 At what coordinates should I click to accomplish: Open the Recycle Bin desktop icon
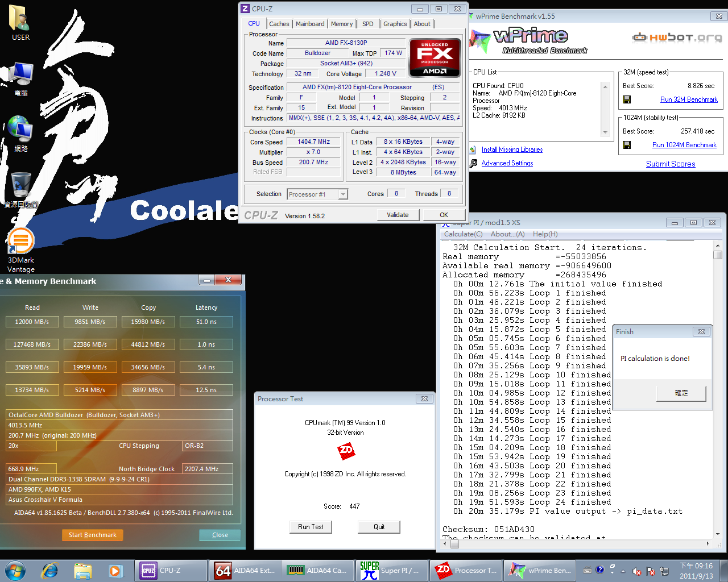[x=21, y=190]
